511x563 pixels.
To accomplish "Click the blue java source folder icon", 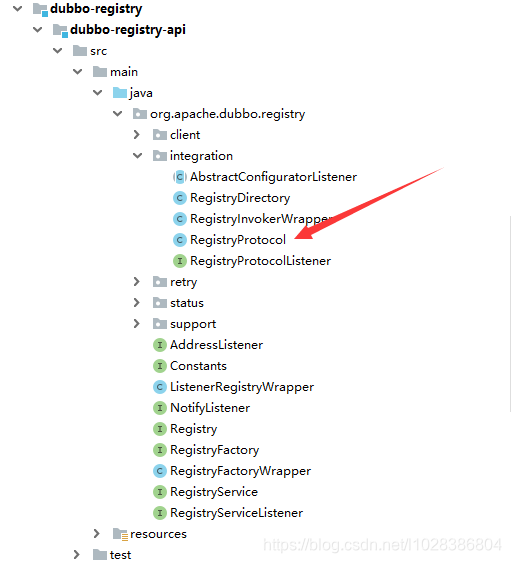I will pyautogui.click(x=120, y=93).
